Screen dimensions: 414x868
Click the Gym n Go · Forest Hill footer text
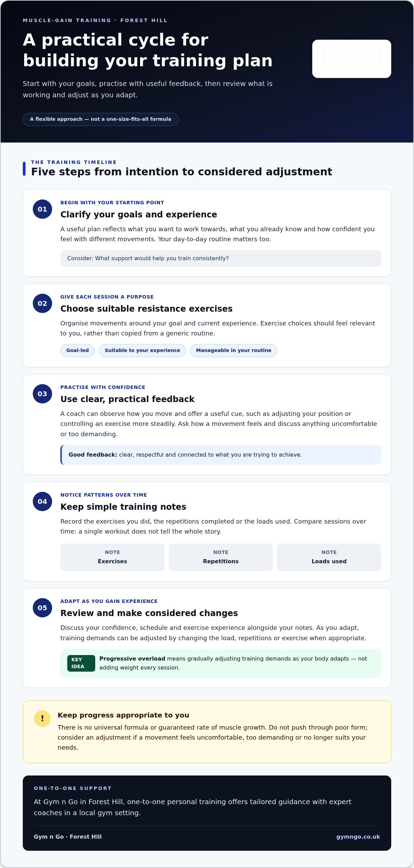tap(68, 837)
